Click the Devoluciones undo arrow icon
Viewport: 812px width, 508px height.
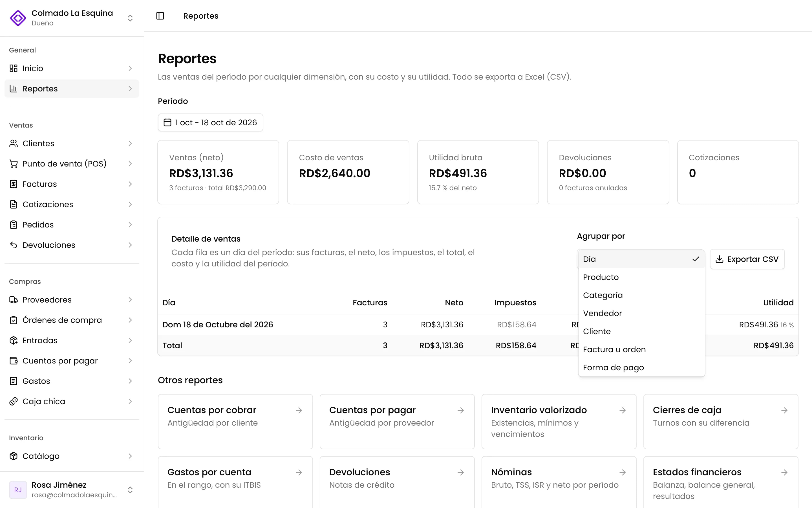pos(14,245)
